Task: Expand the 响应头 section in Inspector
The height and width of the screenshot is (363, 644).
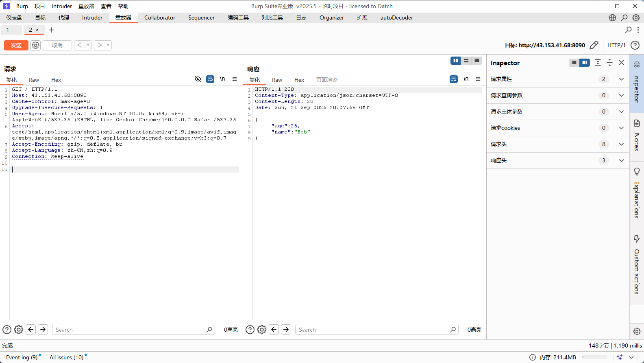Action: 558,160
